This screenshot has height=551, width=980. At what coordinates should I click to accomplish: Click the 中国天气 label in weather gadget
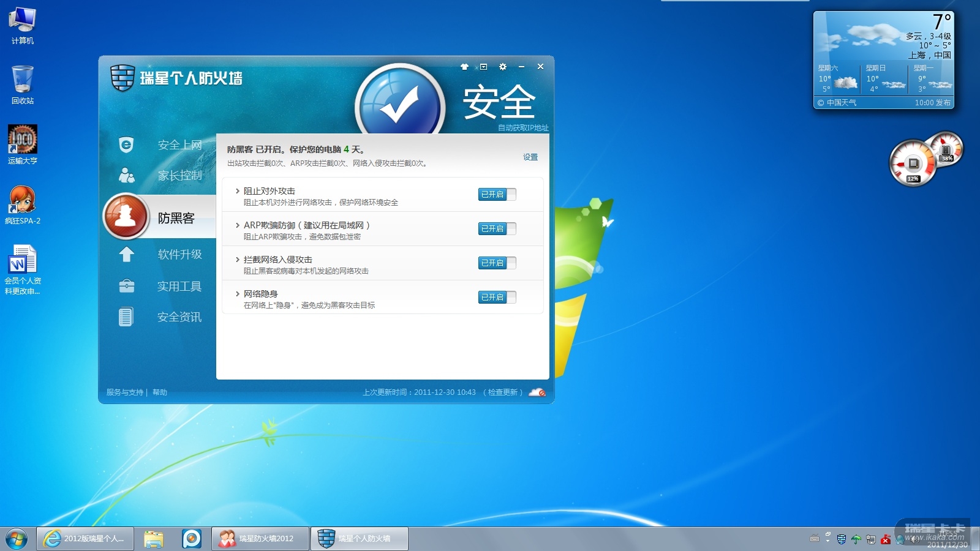(842, 103)
